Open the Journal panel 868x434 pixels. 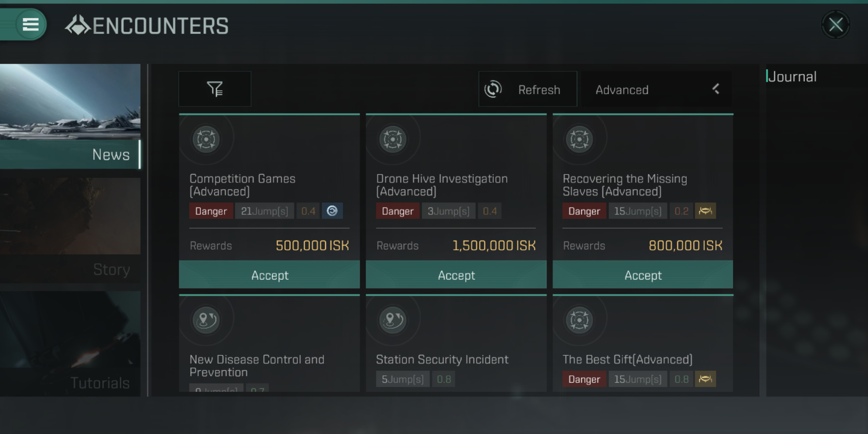(792, 77)
